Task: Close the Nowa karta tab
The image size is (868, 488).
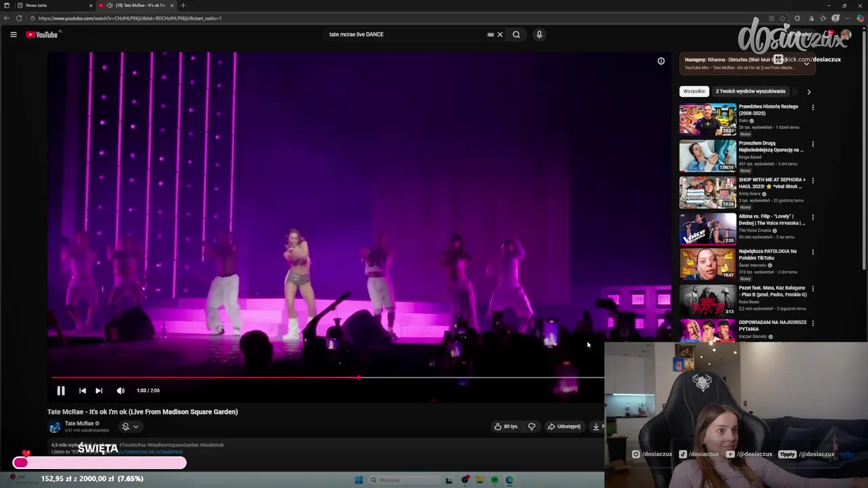Action: [91, 5]
